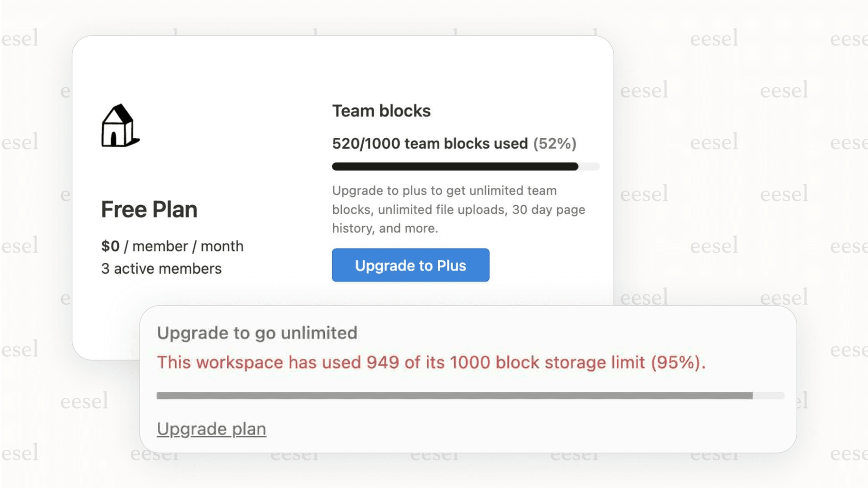Image resolution: width=868 pixels, height=488 pixels.
Task: Click the 52% usage percentage text
Action: (x=554, y=144)
